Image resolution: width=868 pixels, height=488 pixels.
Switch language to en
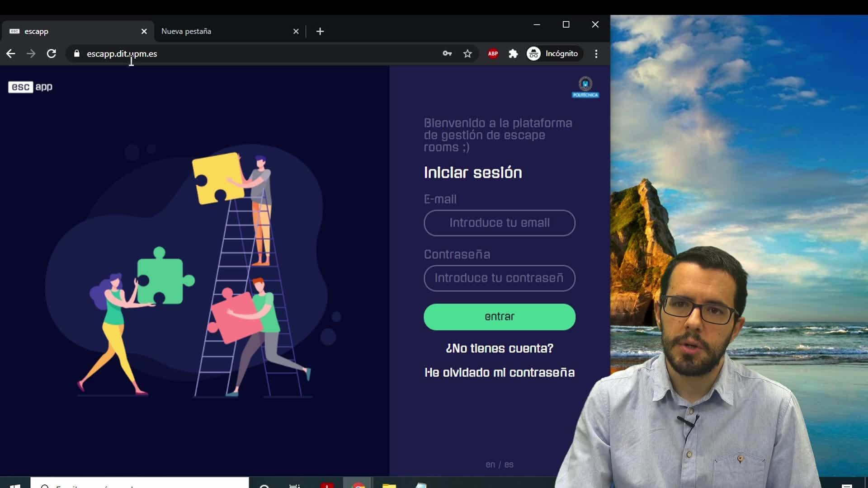click(x=490, y=465)
